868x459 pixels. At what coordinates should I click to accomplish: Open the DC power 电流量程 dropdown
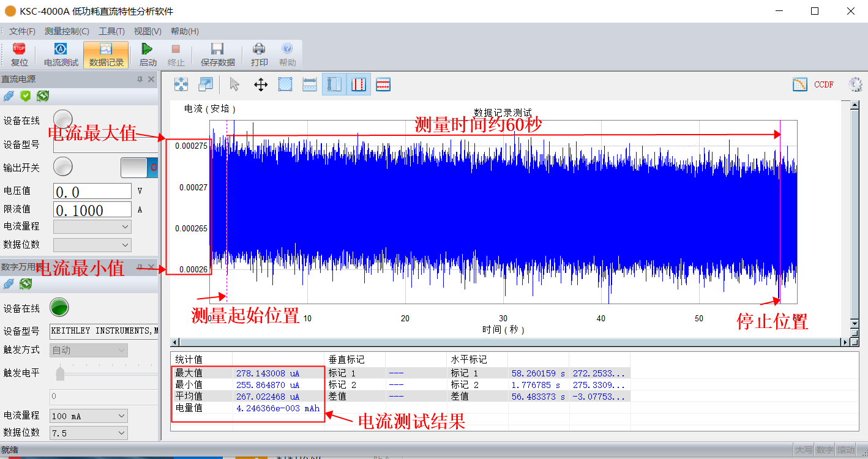(92, 226)
